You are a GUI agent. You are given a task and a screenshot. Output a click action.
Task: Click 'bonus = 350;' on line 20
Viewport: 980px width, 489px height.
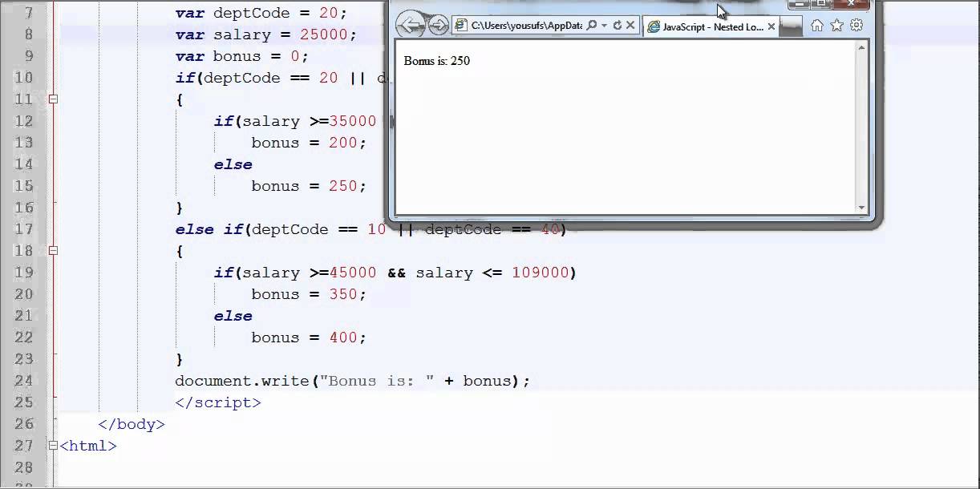[x=309, y=294]
